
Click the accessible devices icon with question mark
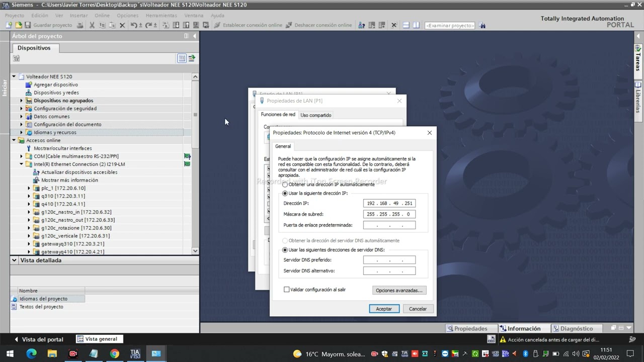(x=361, y=25)
